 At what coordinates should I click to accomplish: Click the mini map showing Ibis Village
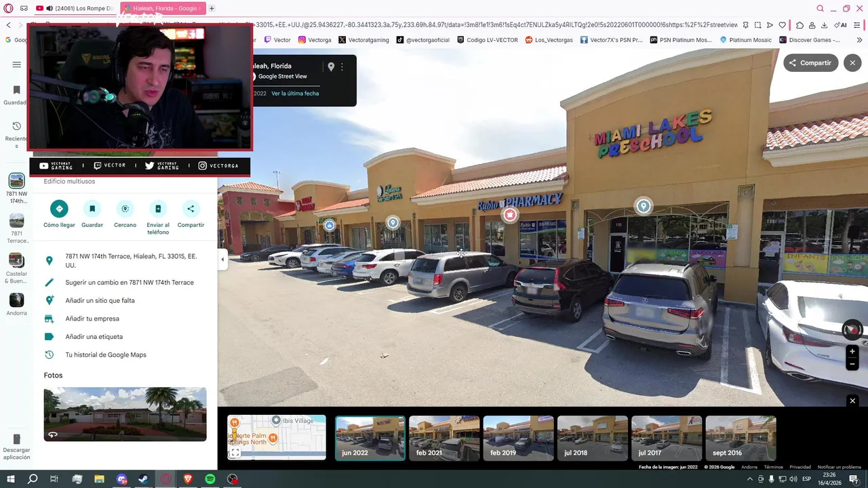point(277,437)
